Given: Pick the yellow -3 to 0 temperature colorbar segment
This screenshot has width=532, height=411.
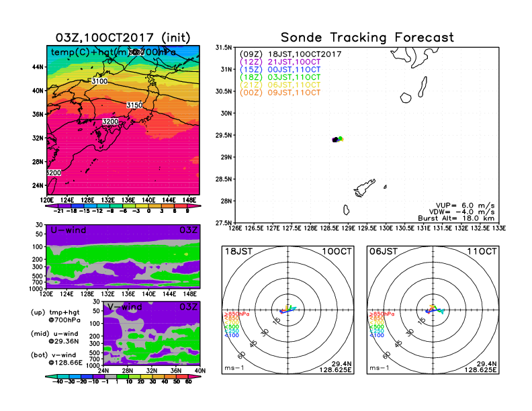Looking at the screenshot, I should point(142,206).
